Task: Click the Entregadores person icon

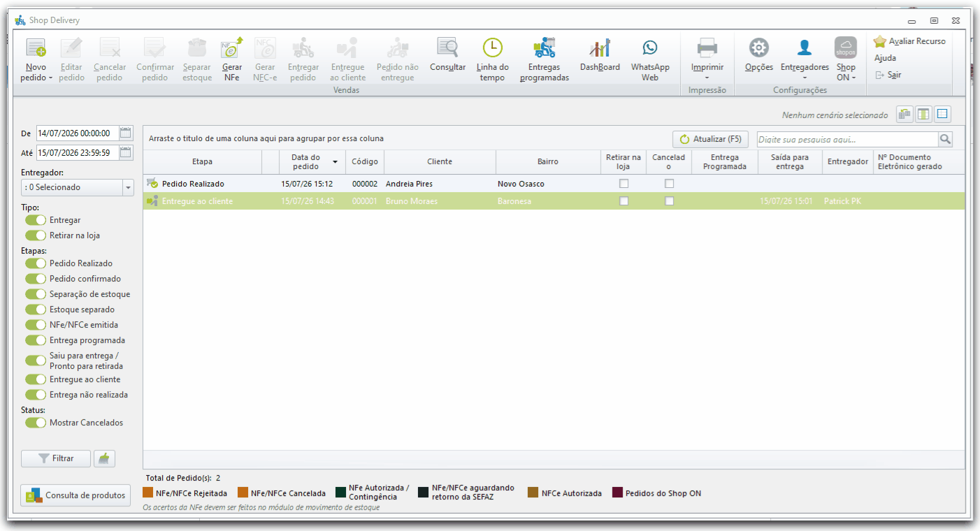Action: point(805,48)
